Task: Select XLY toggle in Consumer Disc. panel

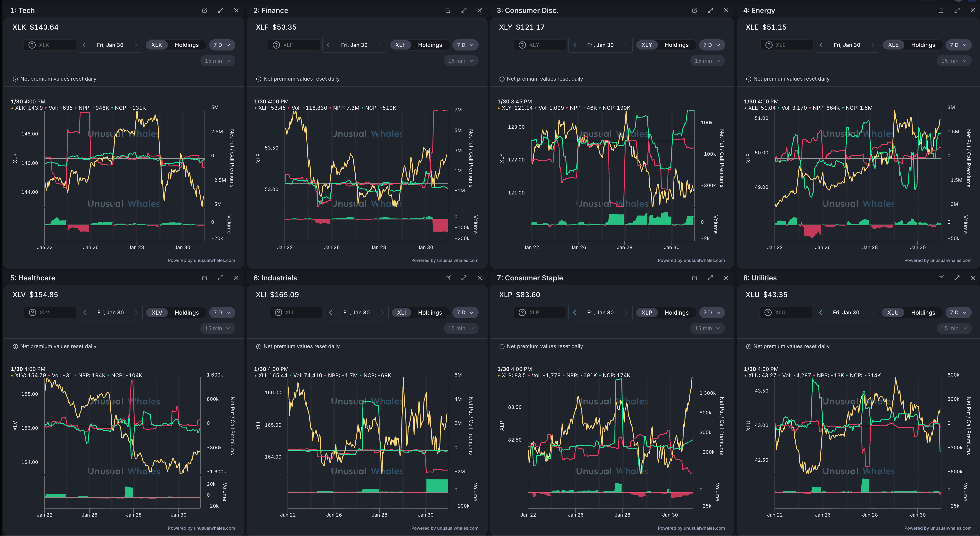Action: 646,45
